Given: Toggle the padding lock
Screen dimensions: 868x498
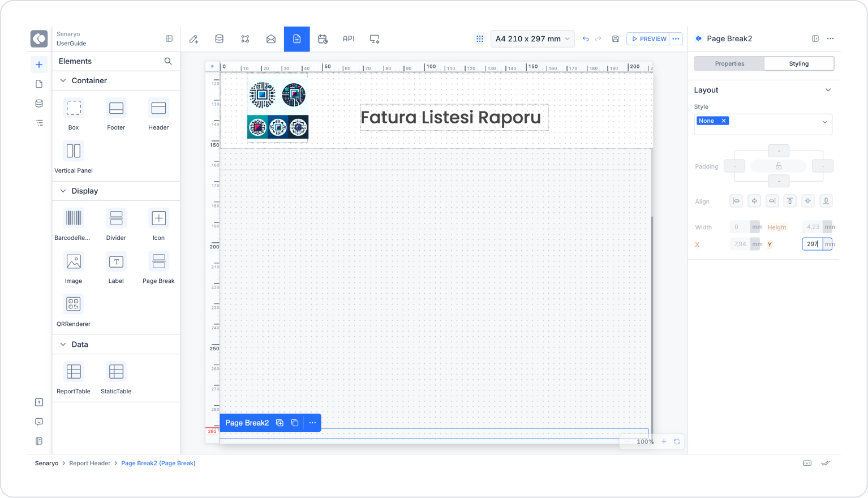Looking at the screenshot, I should click(x=779, y=166).
